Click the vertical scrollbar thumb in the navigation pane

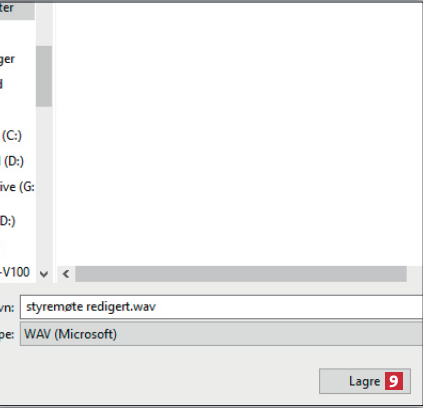[x=44, y=76]
